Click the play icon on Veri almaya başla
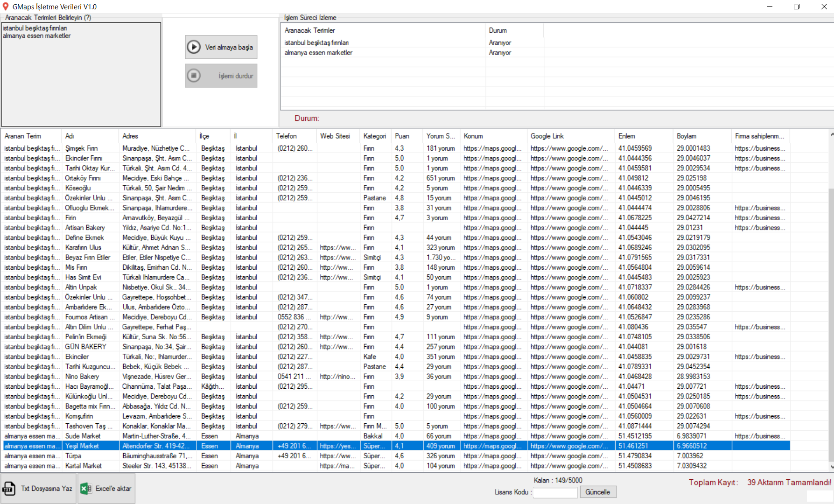The height and width of the screenshot is (504, 834). pyautogui.click(x=193, y=47)
